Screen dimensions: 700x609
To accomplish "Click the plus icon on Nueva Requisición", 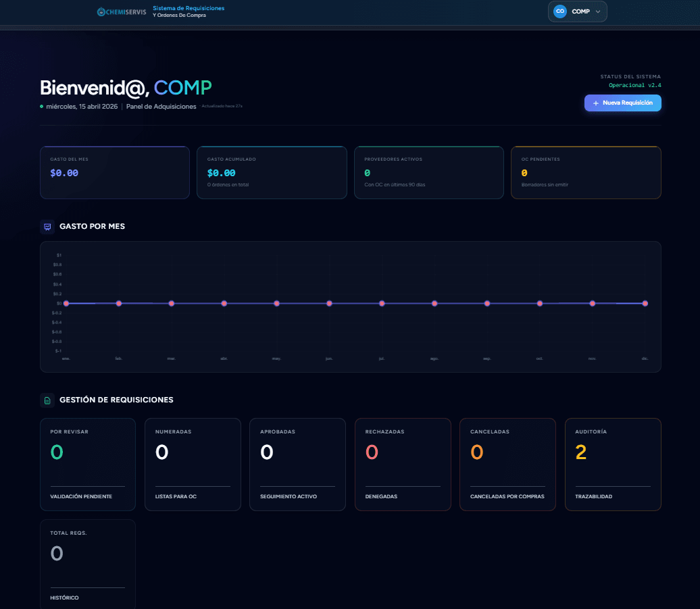I will coord(595,103).
